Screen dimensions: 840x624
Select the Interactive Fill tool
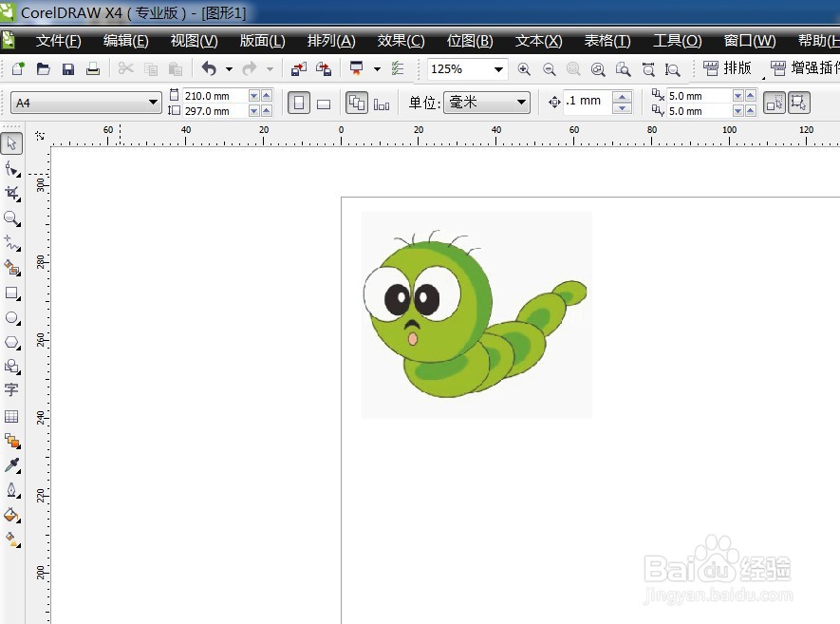click(x=12, y=539)
